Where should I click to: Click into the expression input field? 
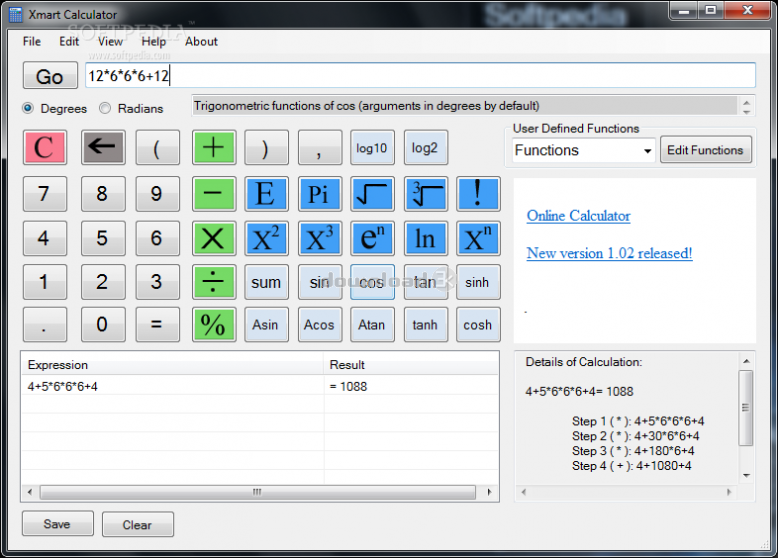coord(420,75)
